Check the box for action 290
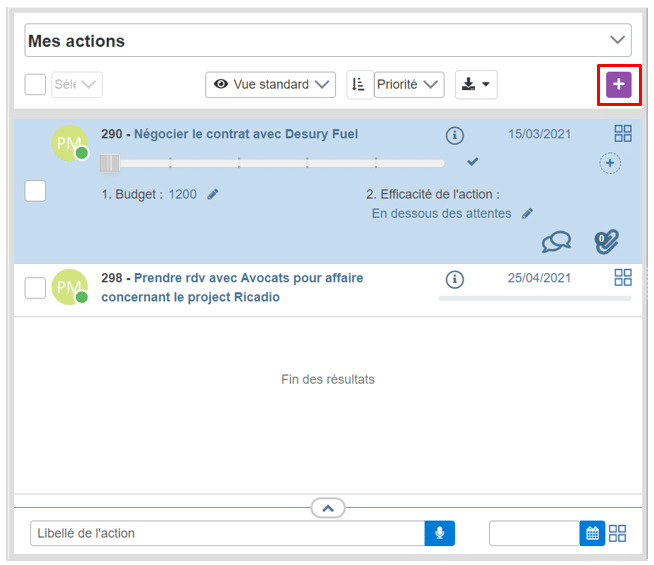The width and height of the screenshot is (654, 565). [x=35, y=190]
